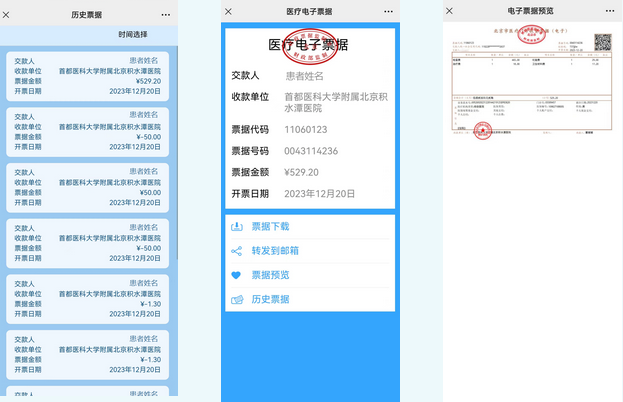Click the heart icon beside 票据预览
The width and height of the screenshot is (623, 402).
tap(237, 275)
